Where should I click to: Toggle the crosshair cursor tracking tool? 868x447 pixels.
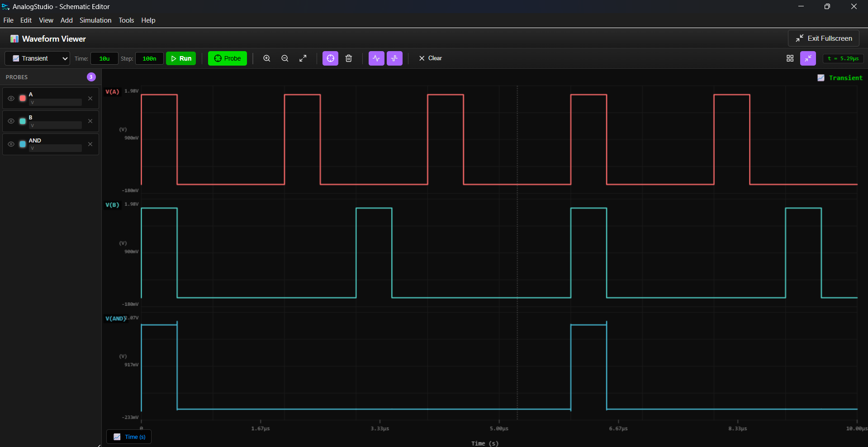330,58
